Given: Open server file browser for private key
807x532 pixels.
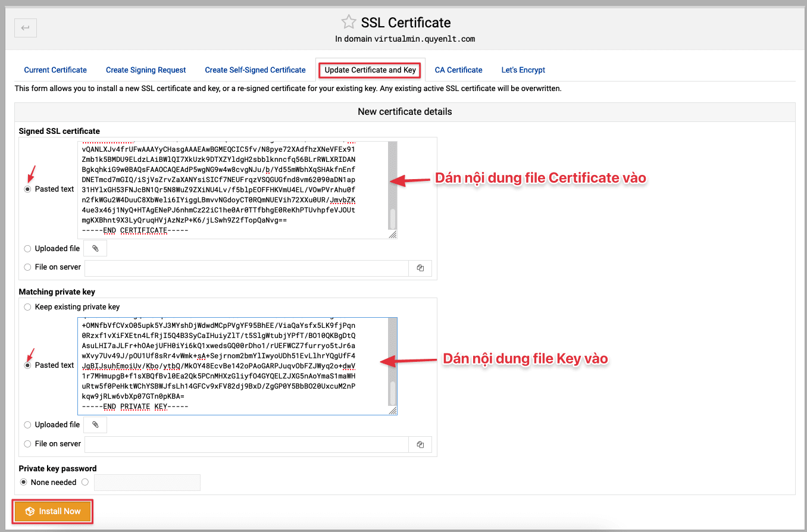Looking at the screenshot, I should click(420, 444).
